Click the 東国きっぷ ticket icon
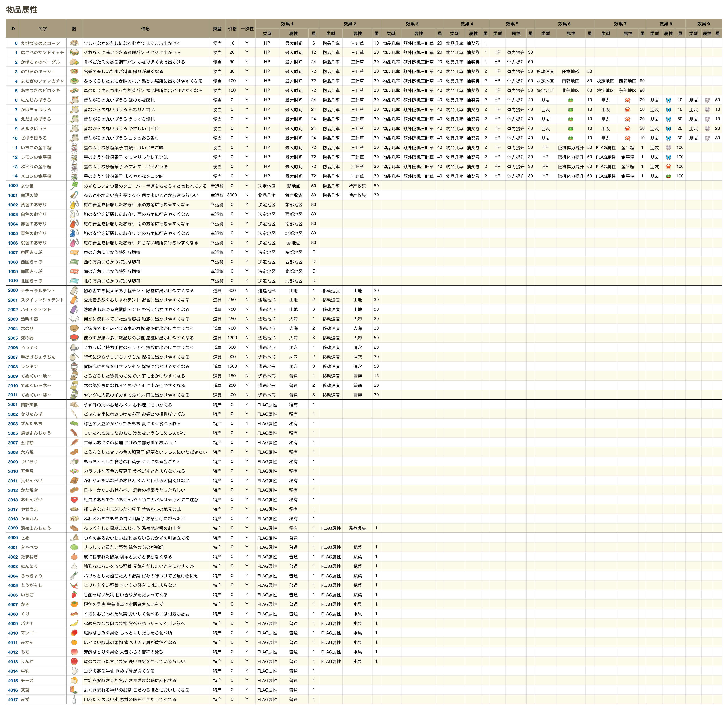728x710 pixels. (74, 252)
